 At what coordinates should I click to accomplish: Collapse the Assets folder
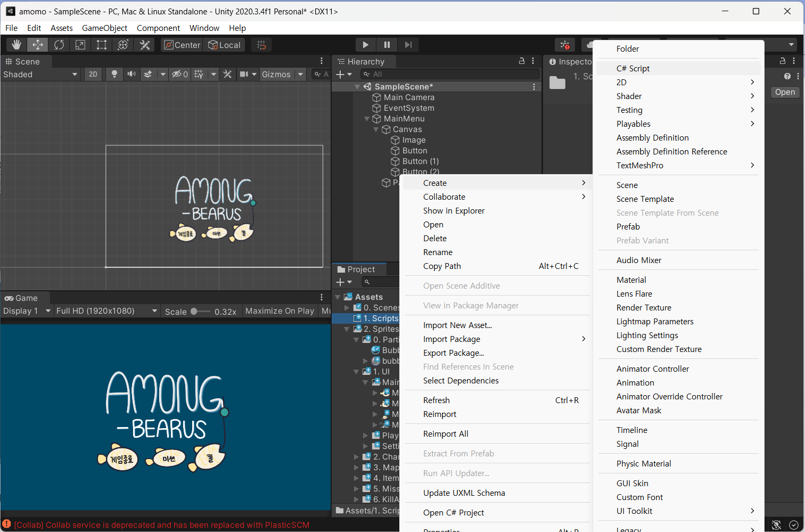(x=338, y=297)
